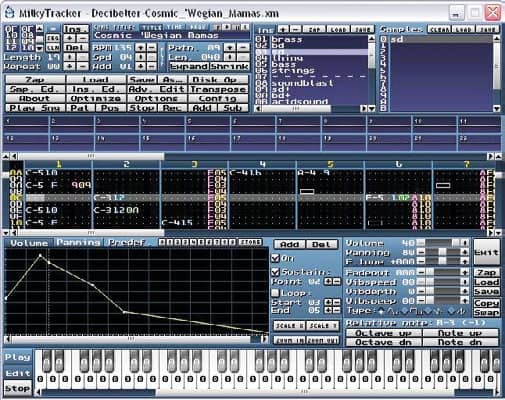Shrink the pattern with Shrink button
The width and height of the screenshot is (505, 400).
click(229, 66)
